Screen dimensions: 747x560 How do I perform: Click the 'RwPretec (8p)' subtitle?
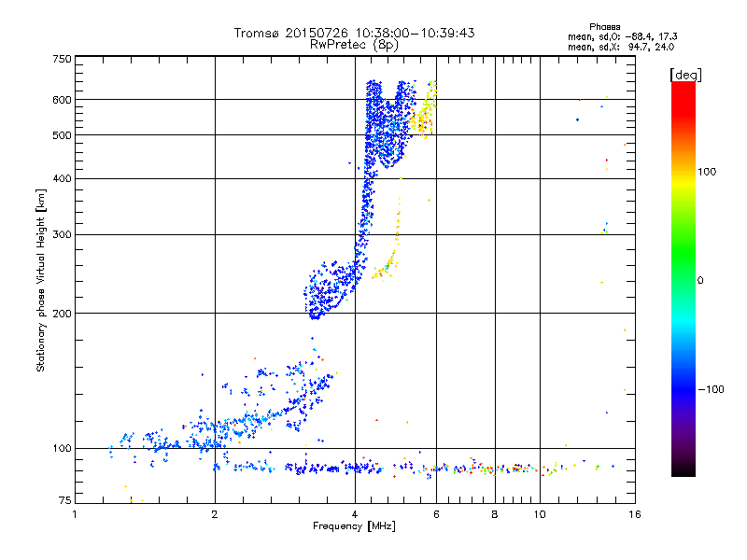354,45
